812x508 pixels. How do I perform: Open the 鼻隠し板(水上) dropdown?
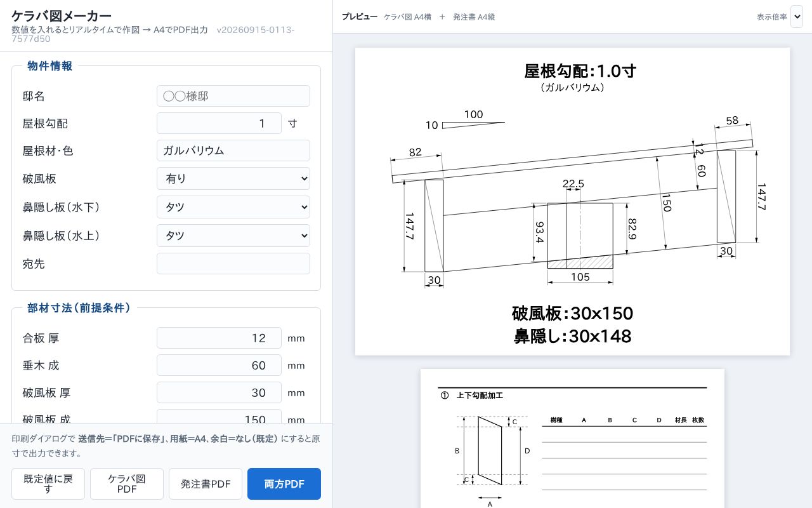click(233, 236)
